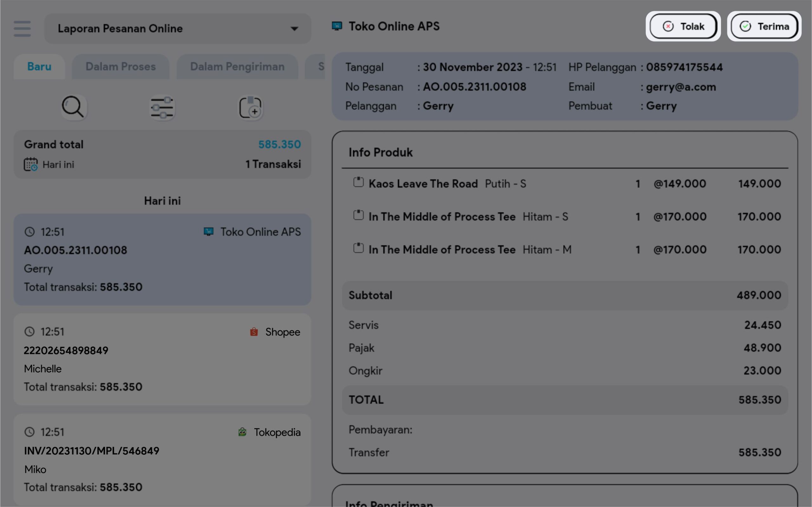Viewport: 812px width, 507px height.
Task: Click the Hari ini calendar icon
Action: tap(30, 164)
